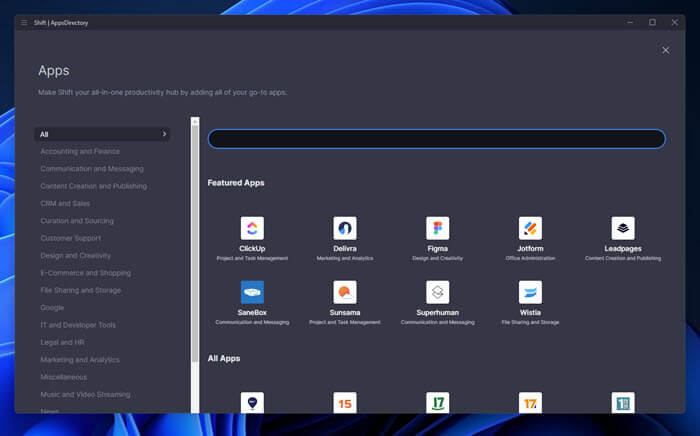Open Marketing and Analytics category
The image size is (700, 436).
(x=80, y=360)
